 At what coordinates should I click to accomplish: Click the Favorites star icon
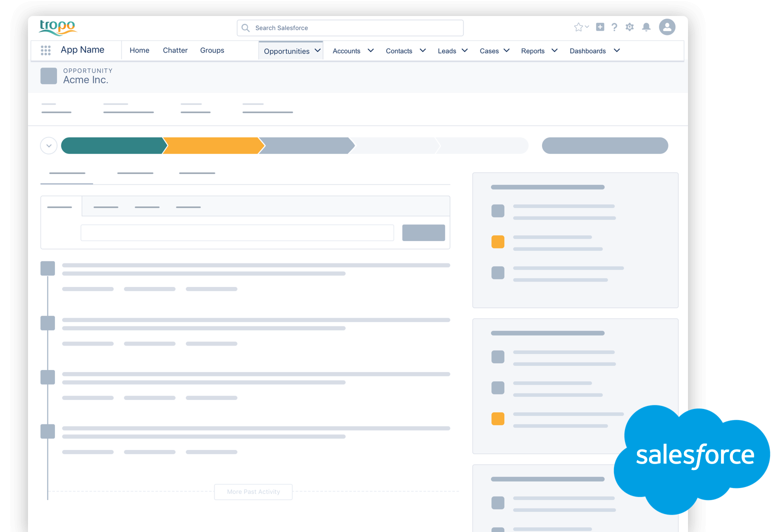(x=578, y=27)
